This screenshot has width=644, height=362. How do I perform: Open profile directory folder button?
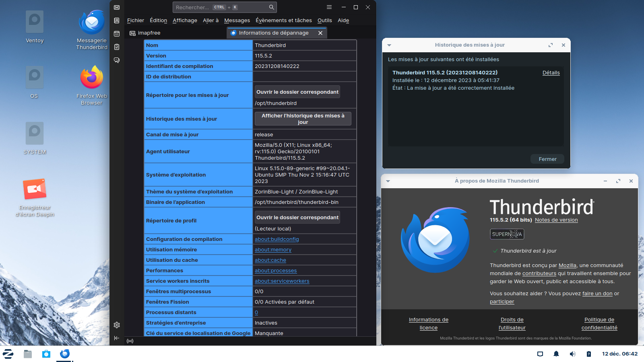click(x=297, y=218)
